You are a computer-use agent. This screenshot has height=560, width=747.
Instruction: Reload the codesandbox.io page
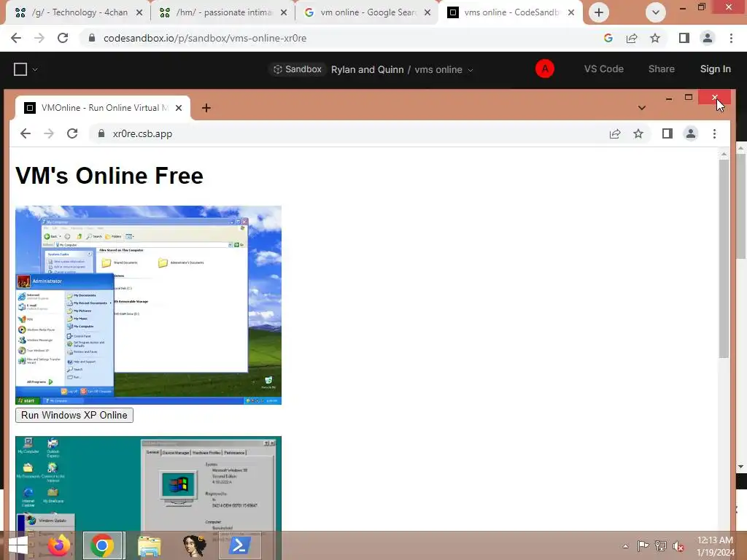pyautogui.click(x=63, y=38)
